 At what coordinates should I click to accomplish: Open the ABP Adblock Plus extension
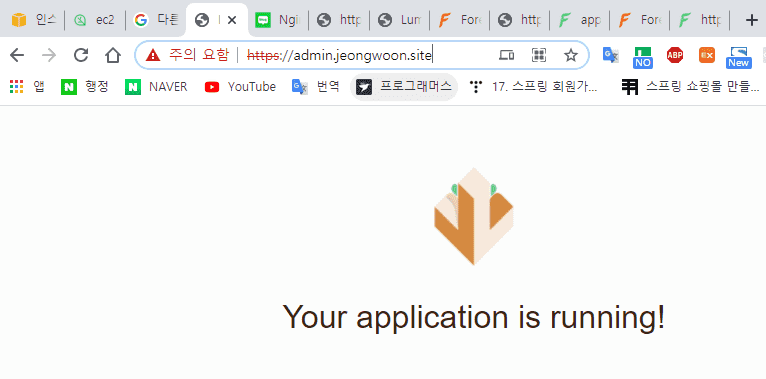point(675,55)
